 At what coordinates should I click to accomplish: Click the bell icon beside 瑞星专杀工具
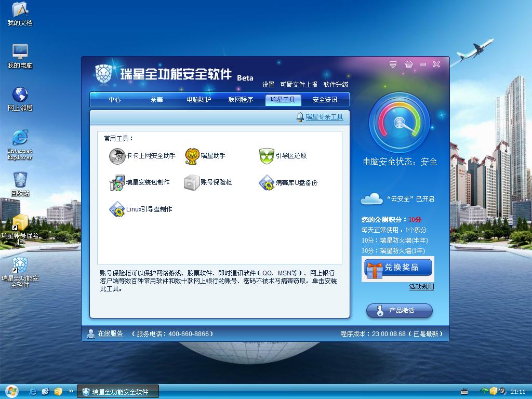[x=300, y=117]
